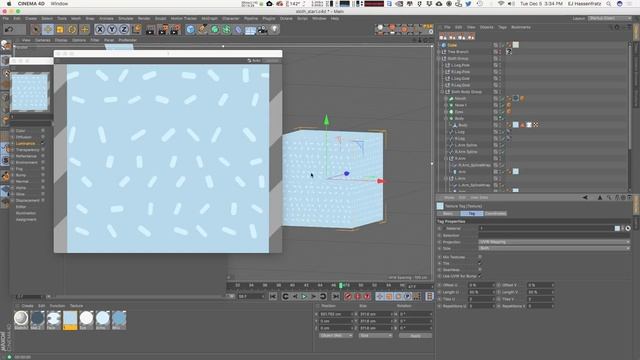Click the light bulb icon
Viewport: 640px width, 360px height.
[x=275, y=29]
